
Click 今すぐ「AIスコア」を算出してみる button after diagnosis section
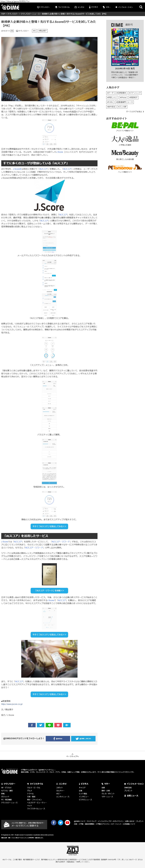pyautogui.click(x=49, y=526)
